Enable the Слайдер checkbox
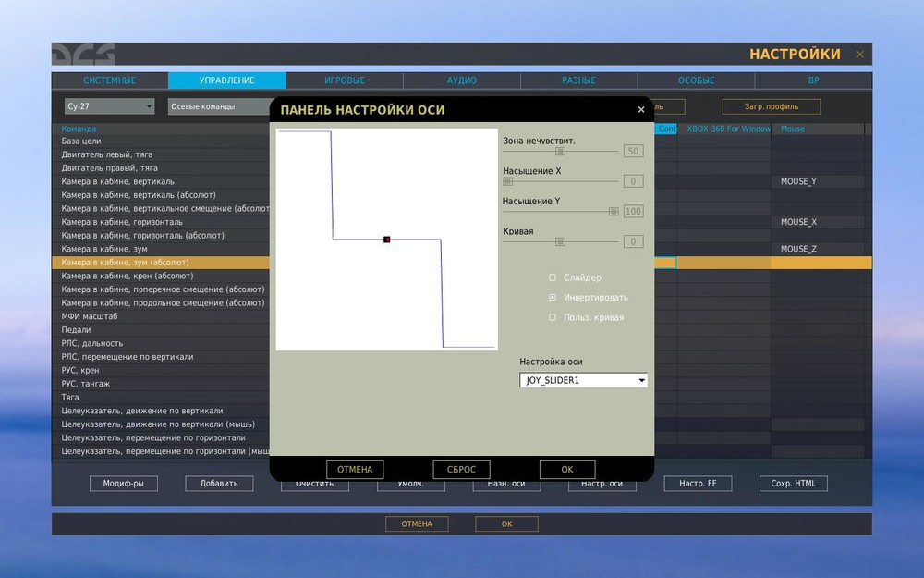 coord(553,277)
